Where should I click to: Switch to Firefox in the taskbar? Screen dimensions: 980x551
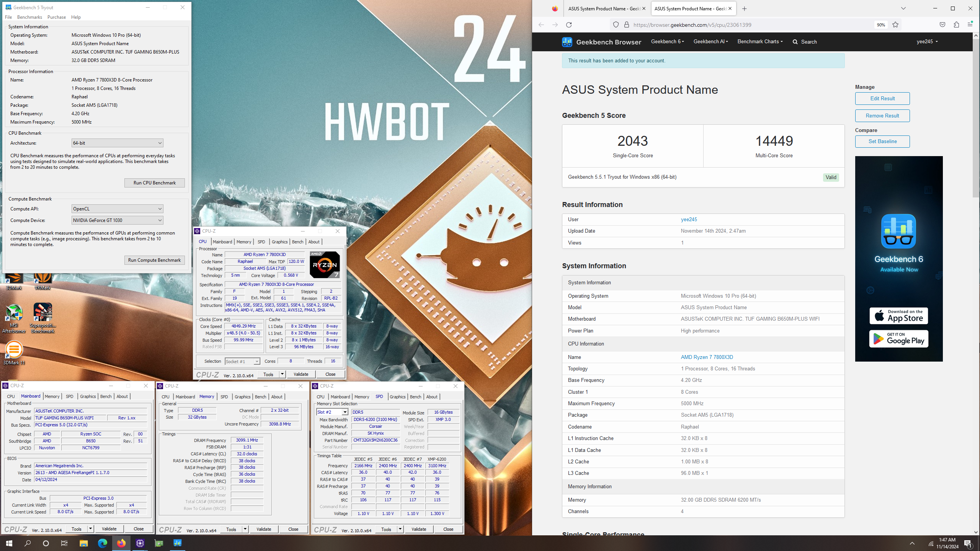coord(121,543)
